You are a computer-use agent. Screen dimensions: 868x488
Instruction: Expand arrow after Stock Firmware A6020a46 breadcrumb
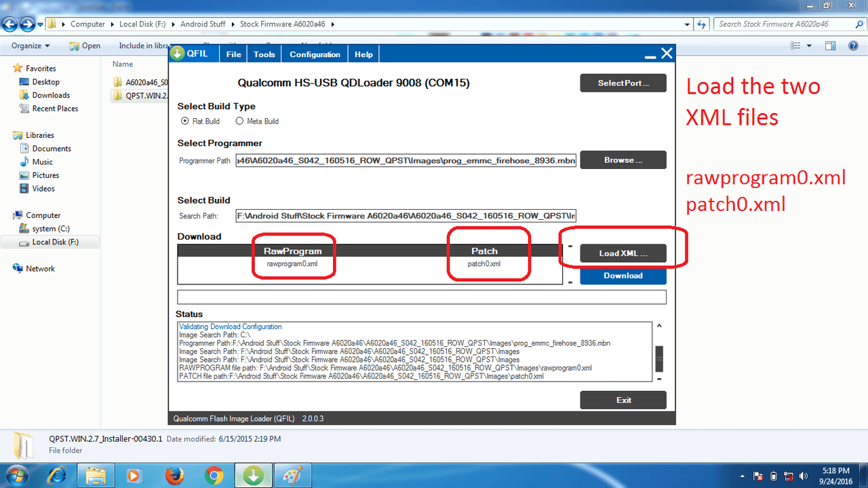(332, 24)
